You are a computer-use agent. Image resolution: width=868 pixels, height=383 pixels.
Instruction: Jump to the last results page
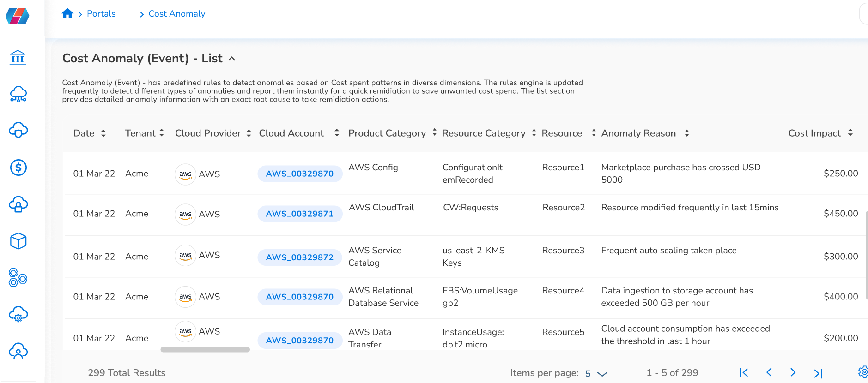(818, 373)
